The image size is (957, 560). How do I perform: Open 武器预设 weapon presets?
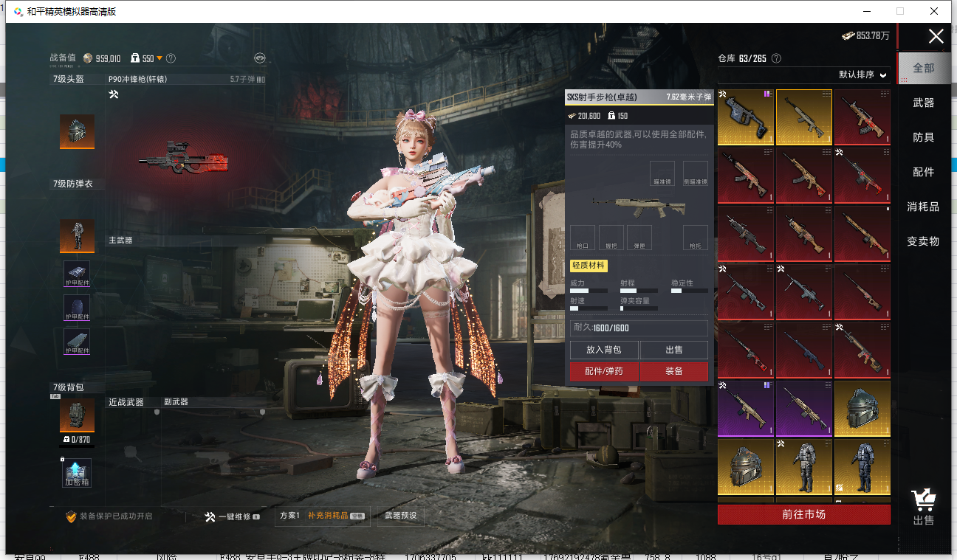[x=401, y=516]
